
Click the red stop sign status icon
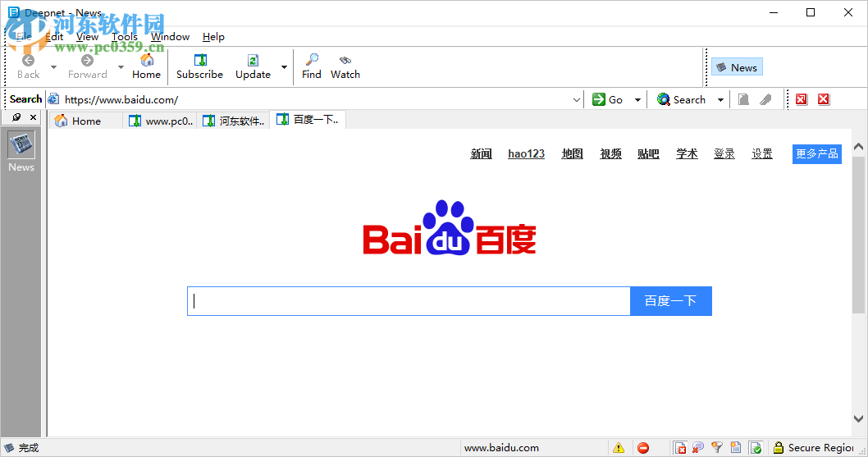642,448
